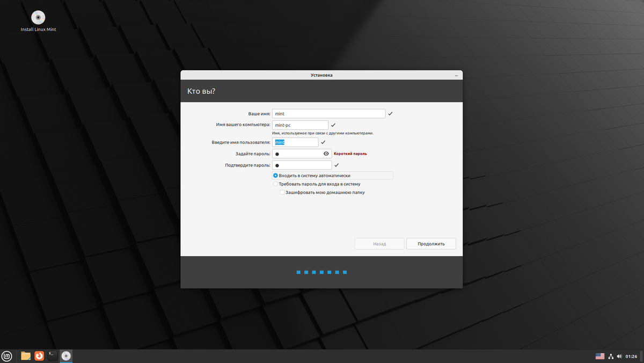The image size is (644, 363).
Task: Launch Firefox from the panel
Action: 39,356
